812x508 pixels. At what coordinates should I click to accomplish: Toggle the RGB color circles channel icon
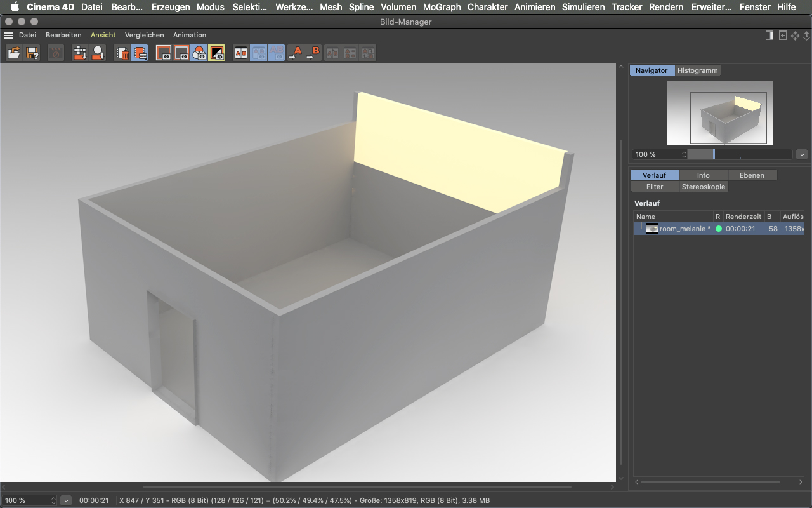199,53
